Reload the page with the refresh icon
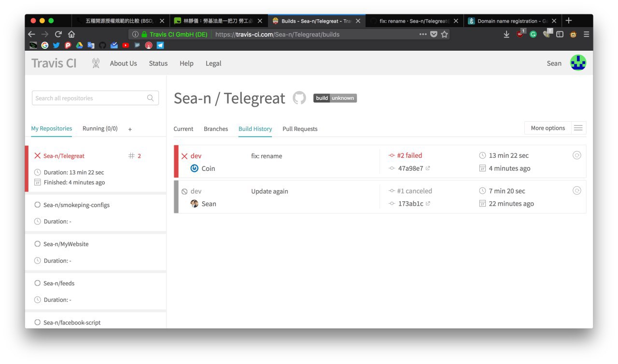 pyautogui.click(x=58, y=34)
